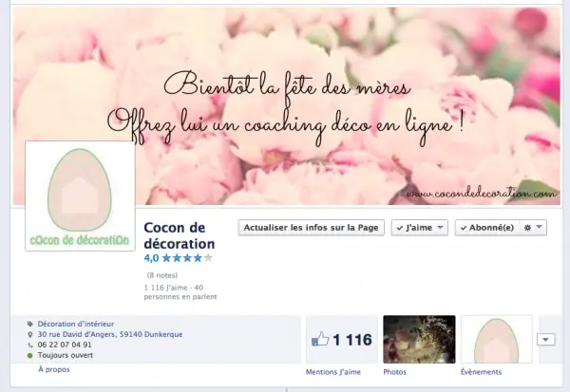Screen dimensions: 570x392
Task: Click the page profile picture logo
Action: tap(80, 196)
